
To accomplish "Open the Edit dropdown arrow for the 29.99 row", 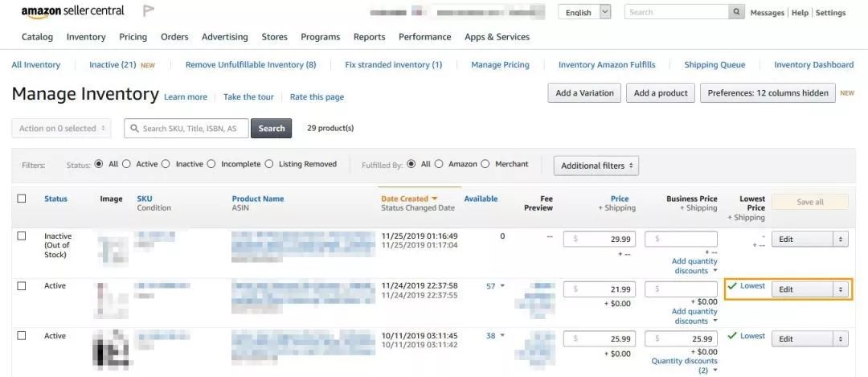I will pos(841,240).
